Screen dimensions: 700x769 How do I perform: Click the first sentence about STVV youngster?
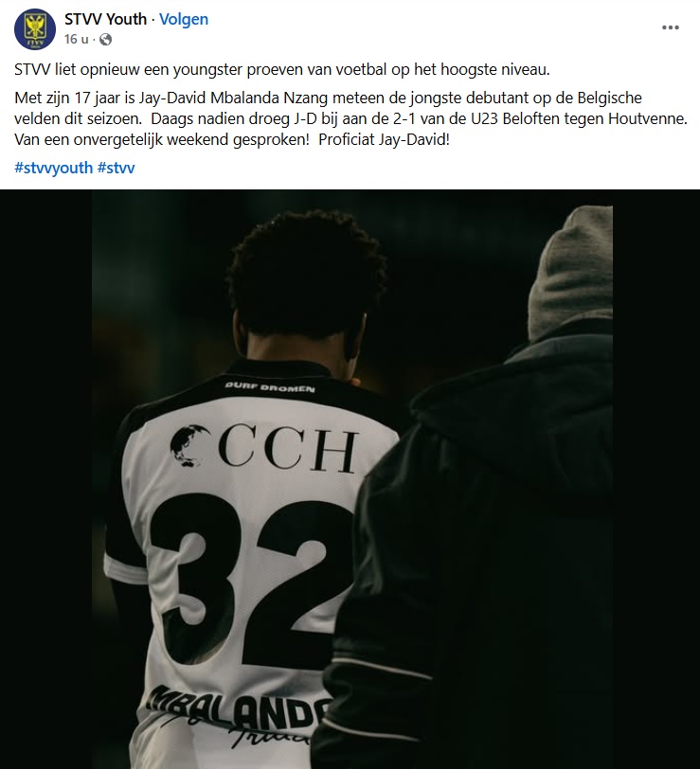click(x=282, y=70)
